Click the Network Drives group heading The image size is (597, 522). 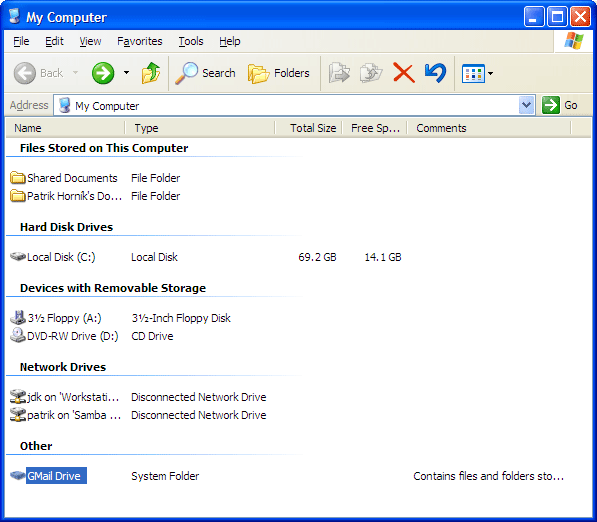point(63,367)
